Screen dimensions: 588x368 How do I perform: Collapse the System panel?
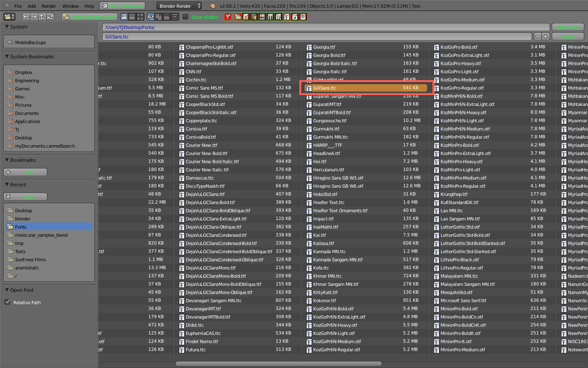(7, 27)
